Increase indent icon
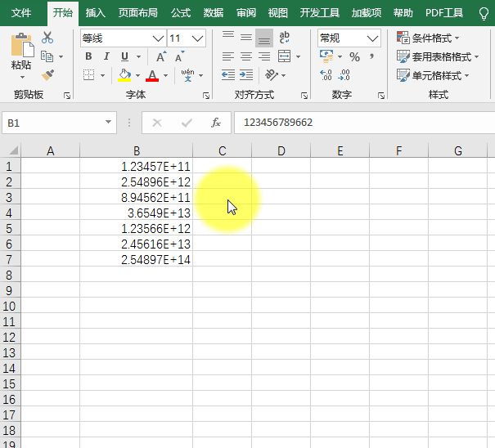This screenshot has height=448, width=495. pos(246,75)
